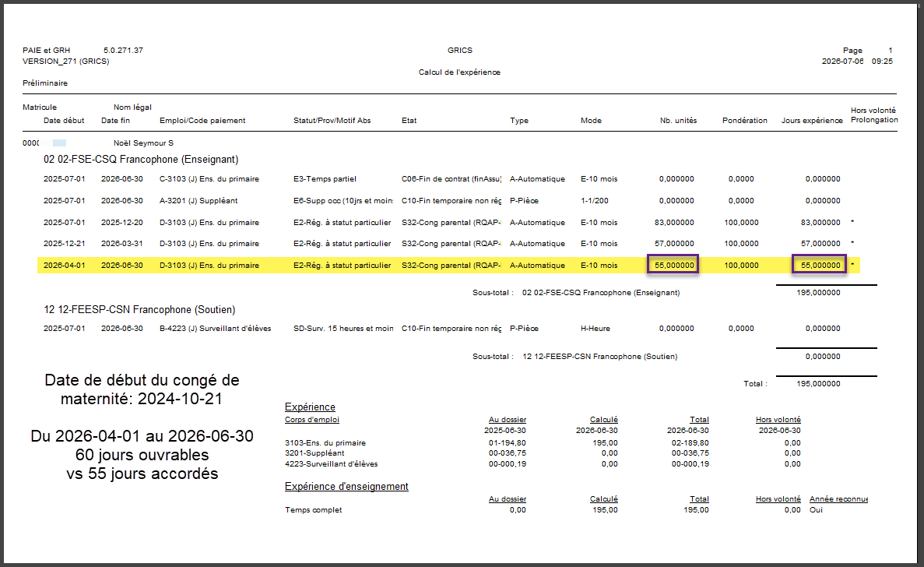Click group heading '12 12-FEESP-CSN Francophone (Soutien)'
Viewport: 924px width, 567px height.
point(139,309)
